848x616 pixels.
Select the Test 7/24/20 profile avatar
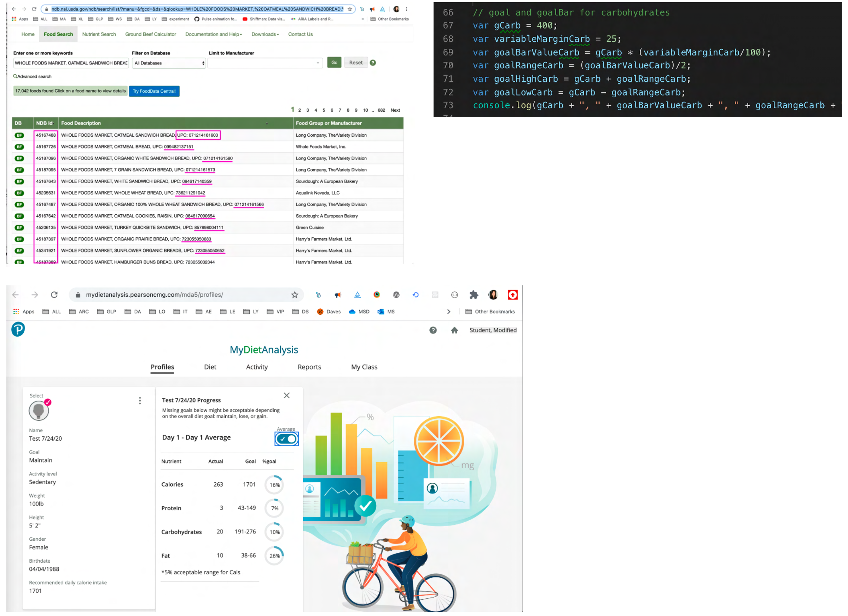pos(39,411)
